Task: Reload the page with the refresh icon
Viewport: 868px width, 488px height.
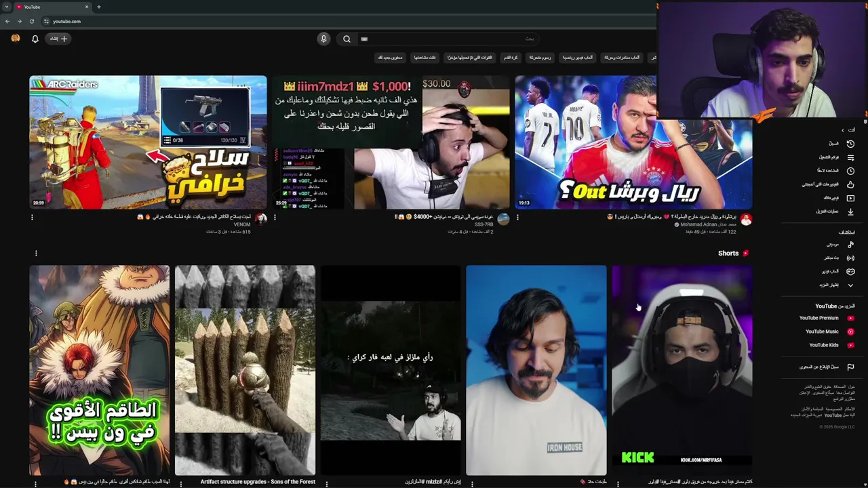Action: (x=31, y=21)
